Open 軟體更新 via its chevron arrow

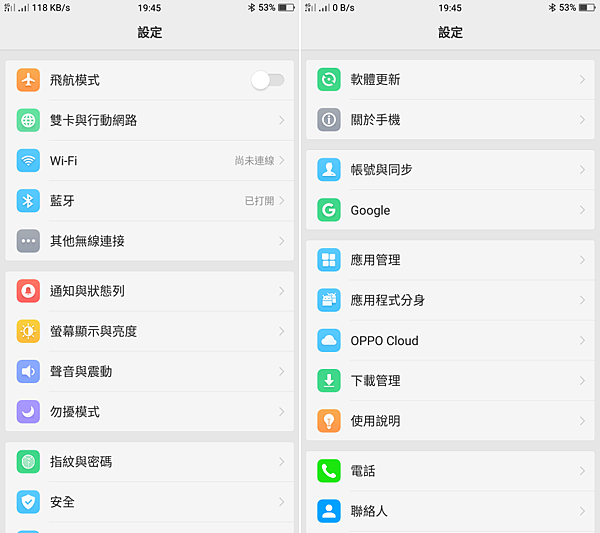coord(582,80)
